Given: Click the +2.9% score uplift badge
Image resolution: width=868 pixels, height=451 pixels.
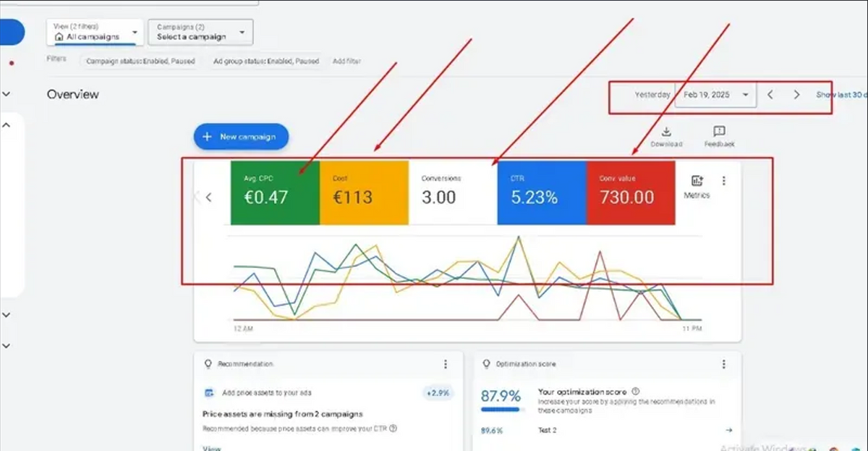Looking at the screenshot, I should pos(438,393).
